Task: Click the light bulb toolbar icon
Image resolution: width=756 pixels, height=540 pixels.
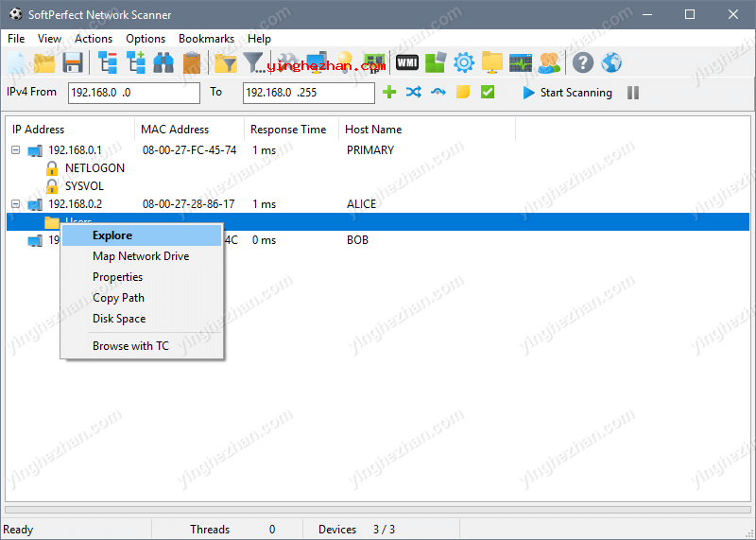Action: pos(345,62)
